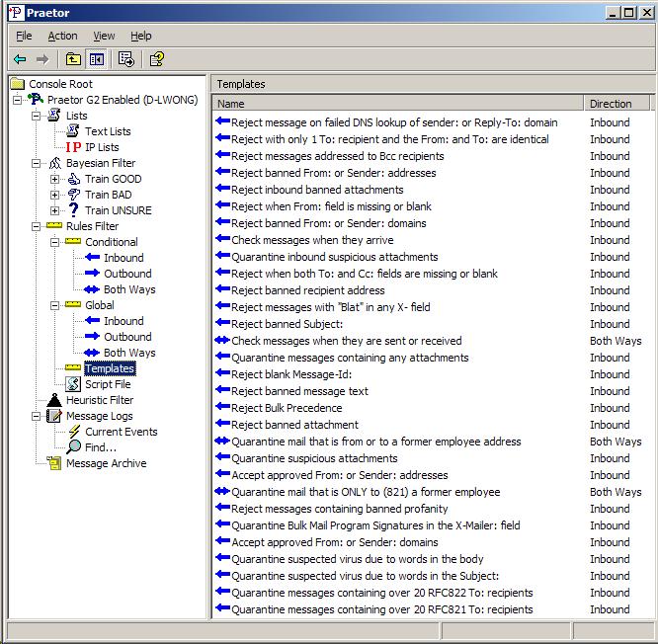Click the Back arrow toolbar icon
The image size is (658, 644).
[20, 59]
